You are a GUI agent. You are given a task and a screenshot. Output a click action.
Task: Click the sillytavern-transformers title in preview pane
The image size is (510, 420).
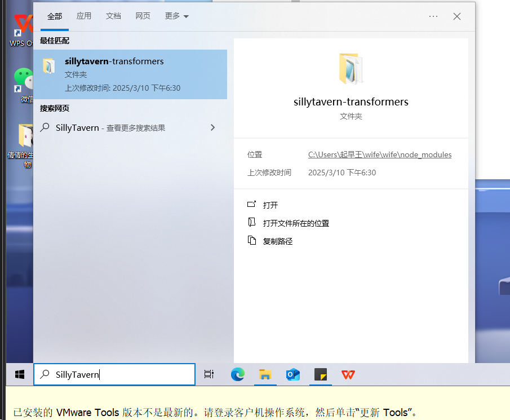[x=351, y=102]
